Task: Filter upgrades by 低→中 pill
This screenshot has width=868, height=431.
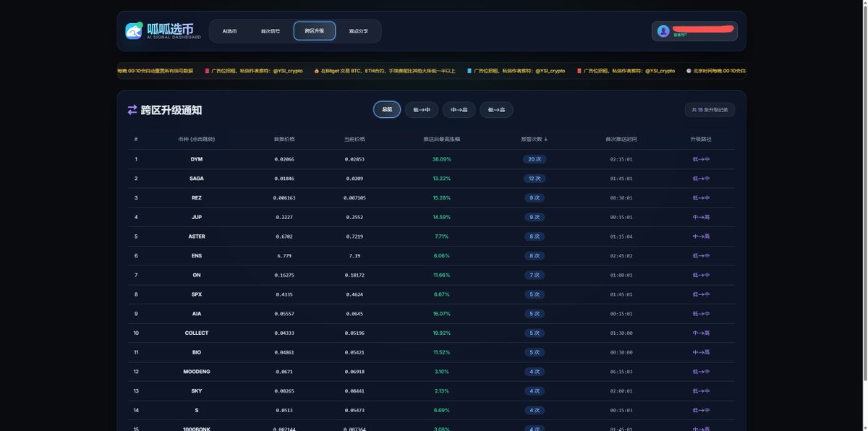Action: (422, 110)
